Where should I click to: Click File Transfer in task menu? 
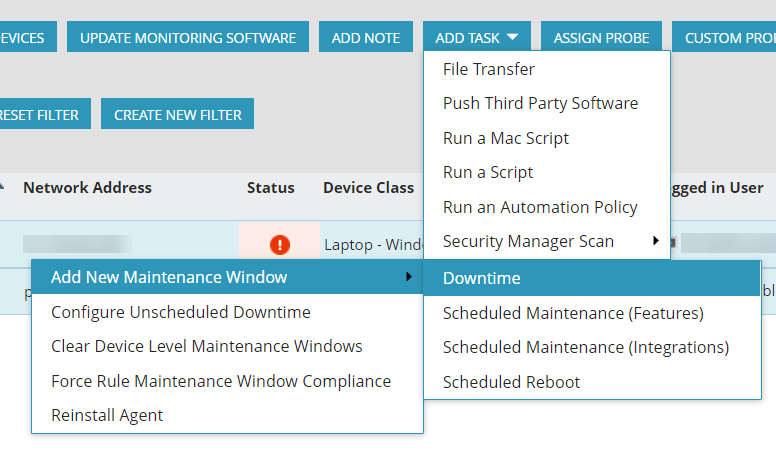pos(489,69)
